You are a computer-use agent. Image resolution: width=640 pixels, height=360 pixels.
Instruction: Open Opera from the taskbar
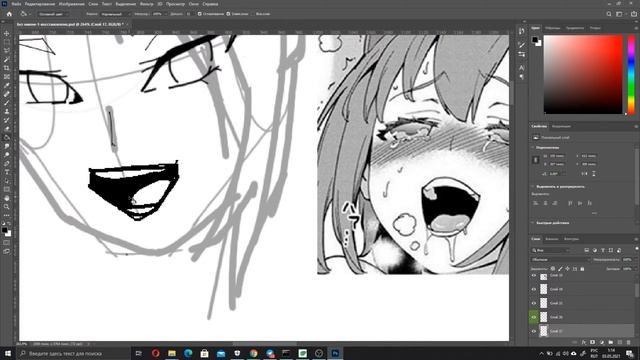point(155,353)
